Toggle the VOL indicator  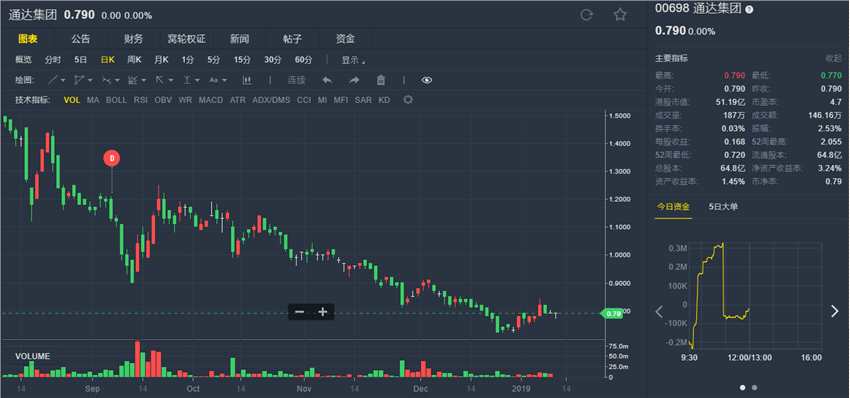(x=72, y=100)
